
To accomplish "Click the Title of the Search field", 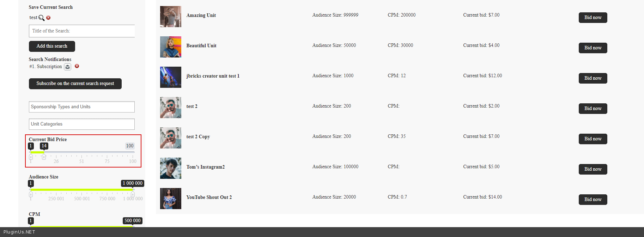I will 82,31.
